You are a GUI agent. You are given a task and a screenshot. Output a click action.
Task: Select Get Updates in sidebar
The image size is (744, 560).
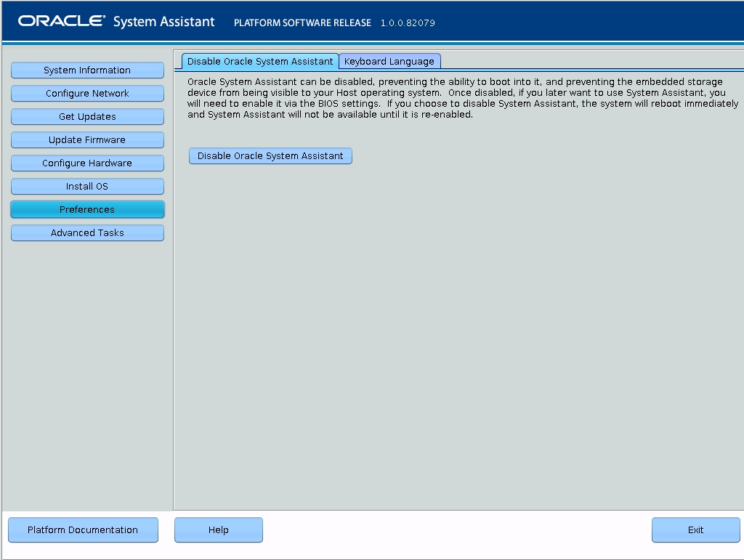[87, 117]
